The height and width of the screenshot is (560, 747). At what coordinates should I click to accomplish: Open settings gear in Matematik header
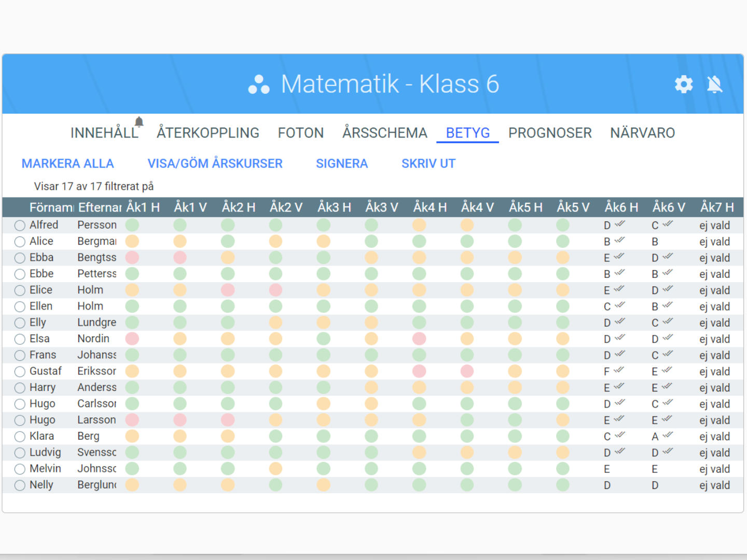click(683, 84)
